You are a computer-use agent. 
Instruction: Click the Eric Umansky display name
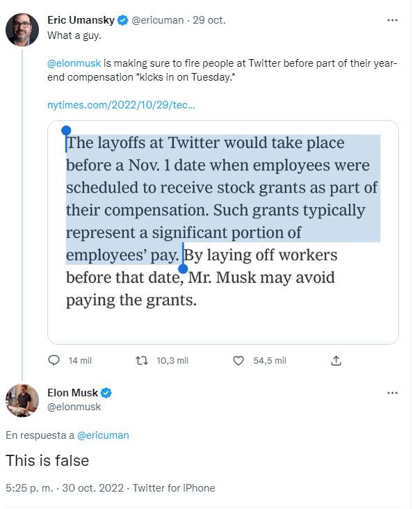(81, 20)
